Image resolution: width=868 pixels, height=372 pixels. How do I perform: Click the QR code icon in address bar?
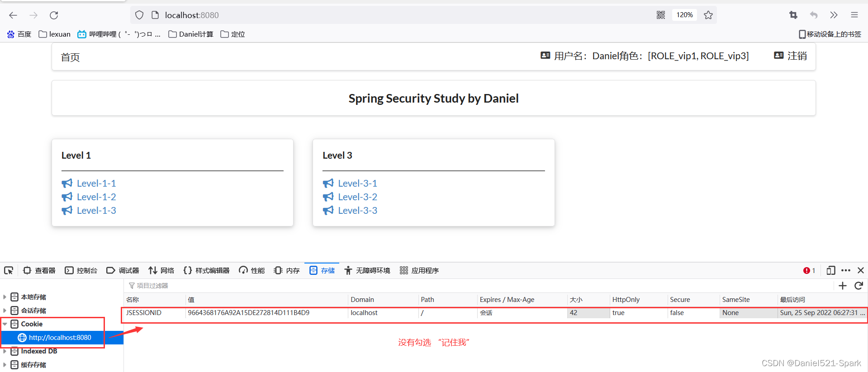[661, 15]
